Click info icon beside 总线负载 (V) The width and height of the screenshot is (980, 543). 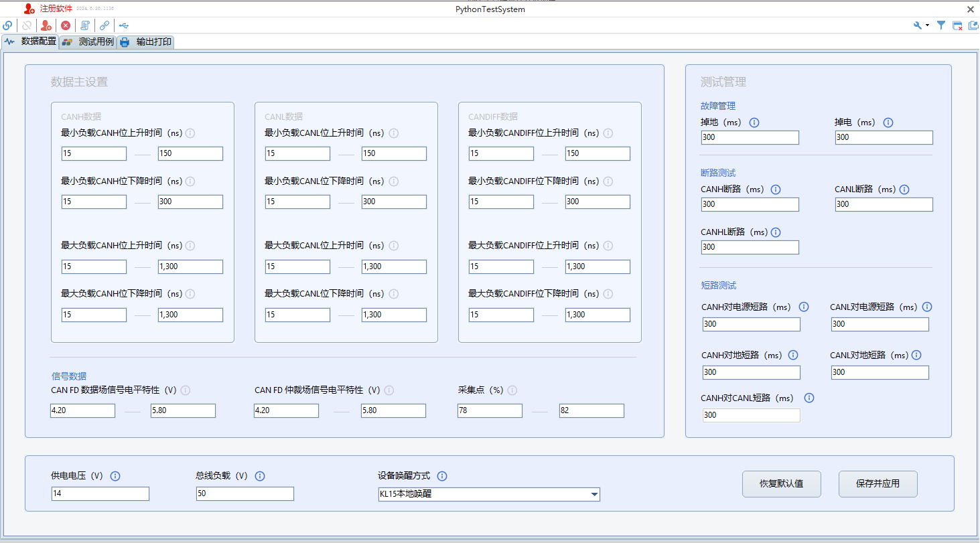(x=260, y=476)
